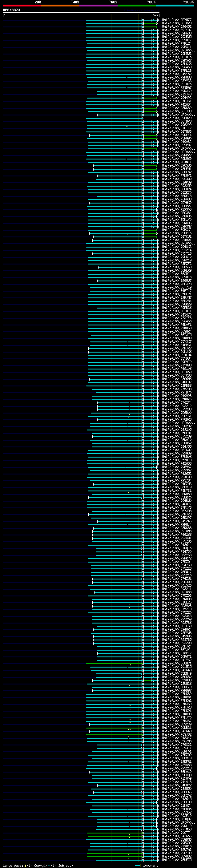Select the UniRef100_Q9C161 label
This screenshot has height=868, width=197.
coord(177,417)
